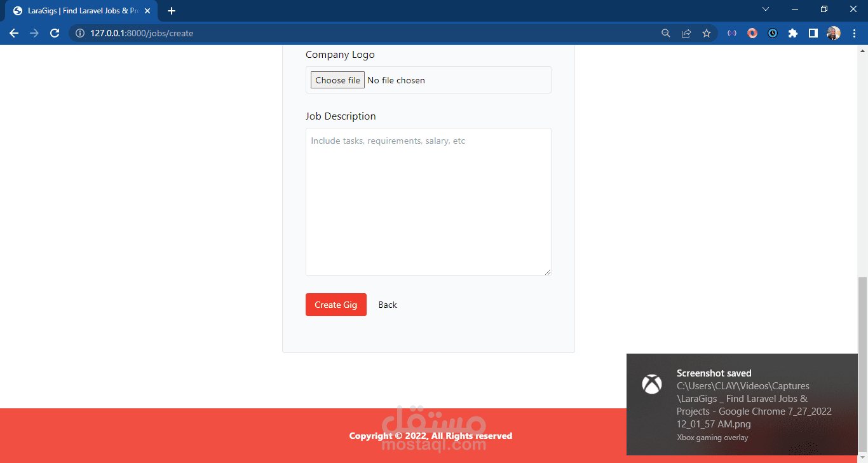Reload the current page
Image resolution: width=868 pixels, height=463 pixels.
pos(55,33)
